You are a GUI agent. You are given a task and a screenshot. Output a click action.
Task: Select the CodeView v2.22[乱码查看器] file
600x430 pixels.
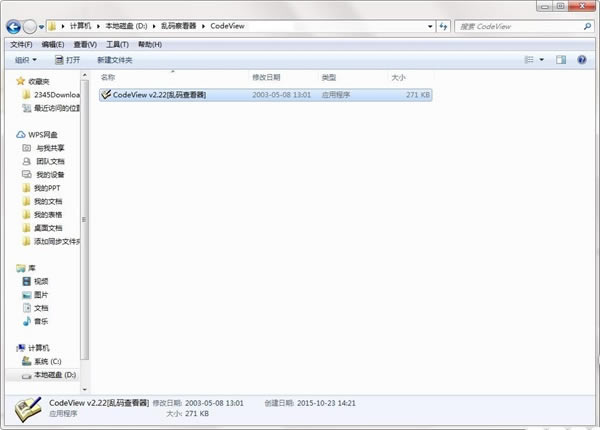[x=266, y=95]
